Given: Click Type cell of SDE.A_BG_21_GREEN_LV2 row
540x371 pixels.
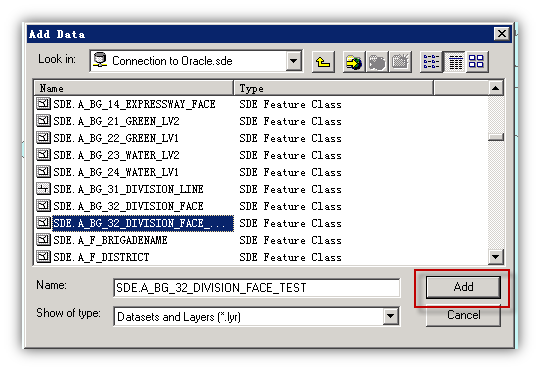Looking at the screenshot, I should 290,121.
